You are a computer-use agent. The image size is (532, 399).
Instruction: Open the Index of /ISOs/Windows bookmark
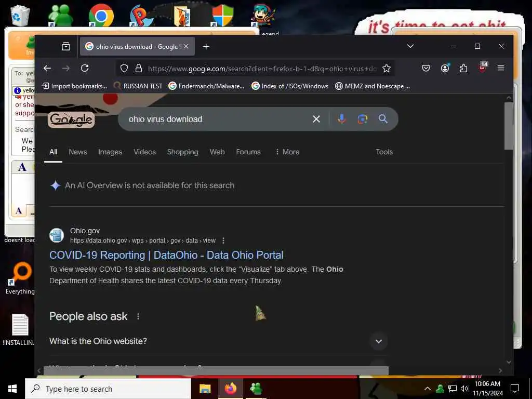[x=290, y=86]
